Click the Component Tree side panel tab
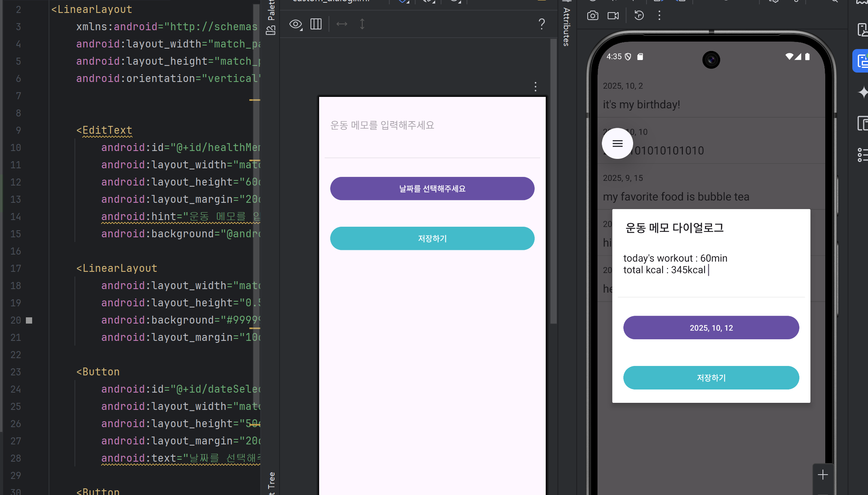The image size is (868, 495). coord(271,482)
